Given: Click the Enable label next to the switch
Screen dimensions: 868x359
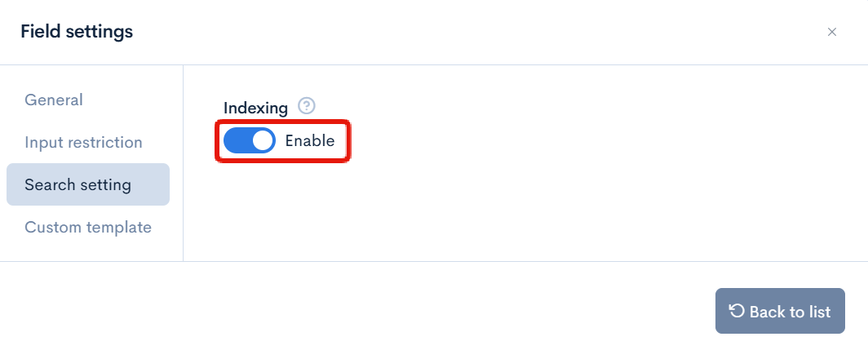Looking at the screenshot, I should [x=310, y=141].
